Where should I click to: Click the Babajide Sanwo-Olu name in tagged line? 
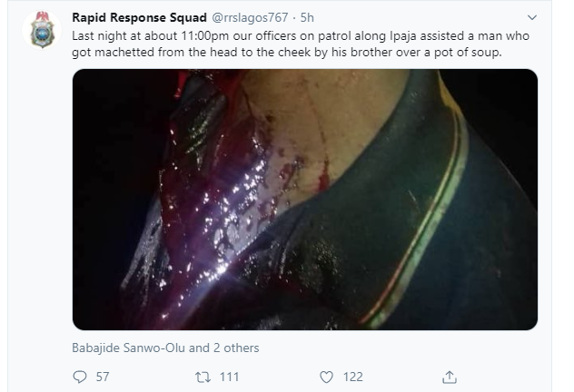128,348
